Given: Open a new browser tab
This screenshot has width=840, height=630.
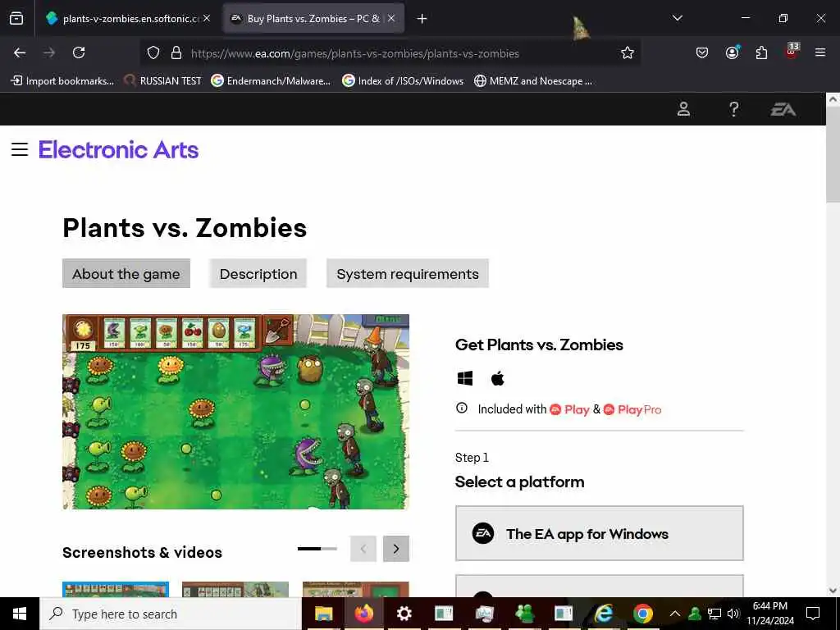Looking at the screenshot, I should pyautogui.click(x=422, y=19).
